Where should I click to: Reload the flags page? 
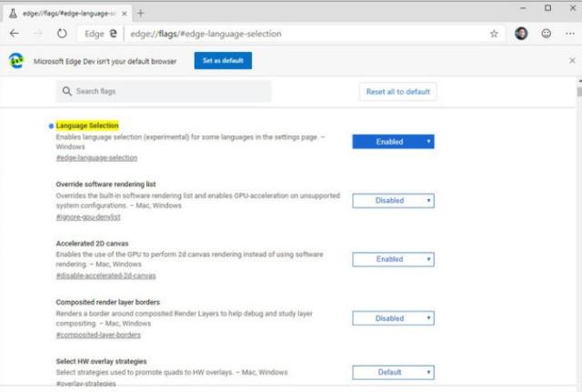(62, 33)
